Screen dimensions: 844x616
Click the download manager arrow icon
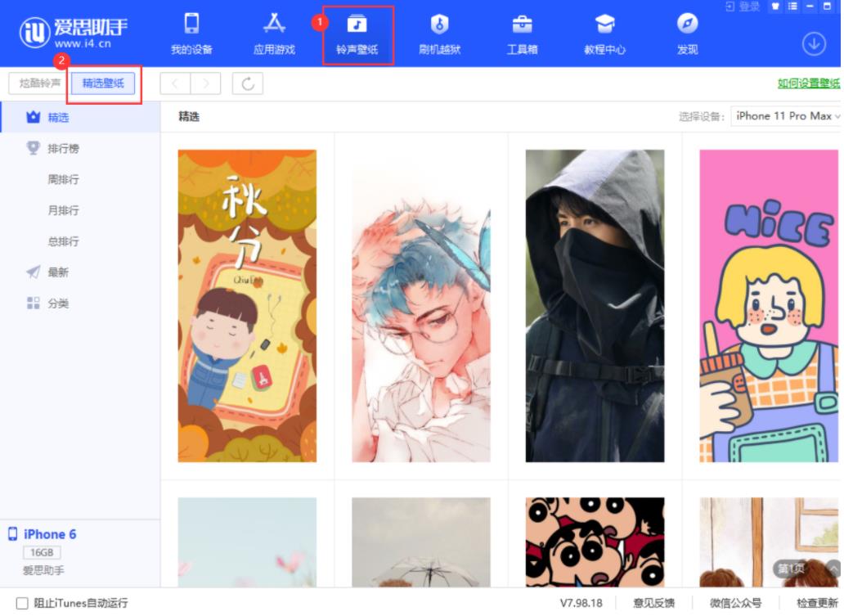[x=814, y=43]
